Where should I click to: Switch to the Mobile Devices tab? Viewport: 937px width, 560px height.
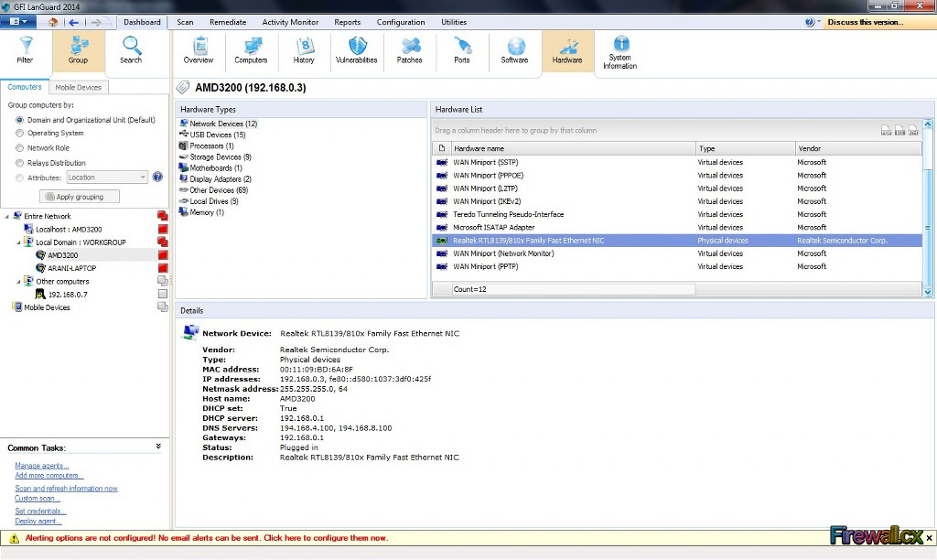(79, 87)
